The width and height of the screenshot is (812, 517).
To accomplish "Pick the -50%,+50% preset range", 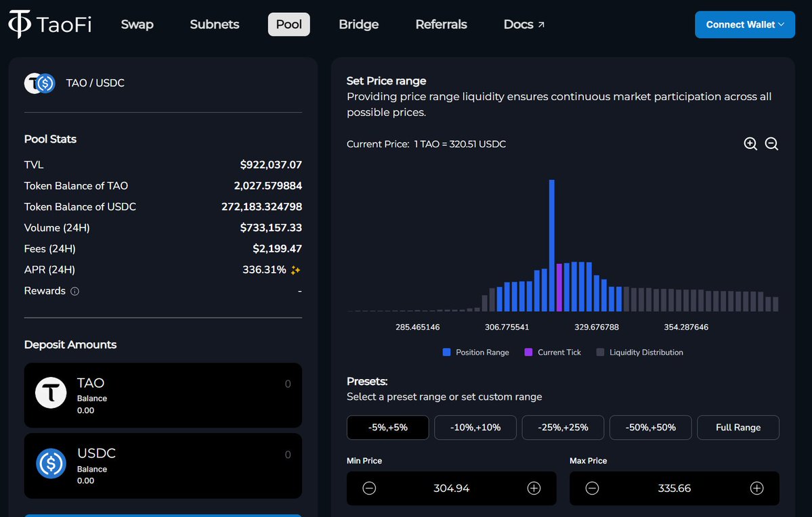I will click(x=650, y=428).
